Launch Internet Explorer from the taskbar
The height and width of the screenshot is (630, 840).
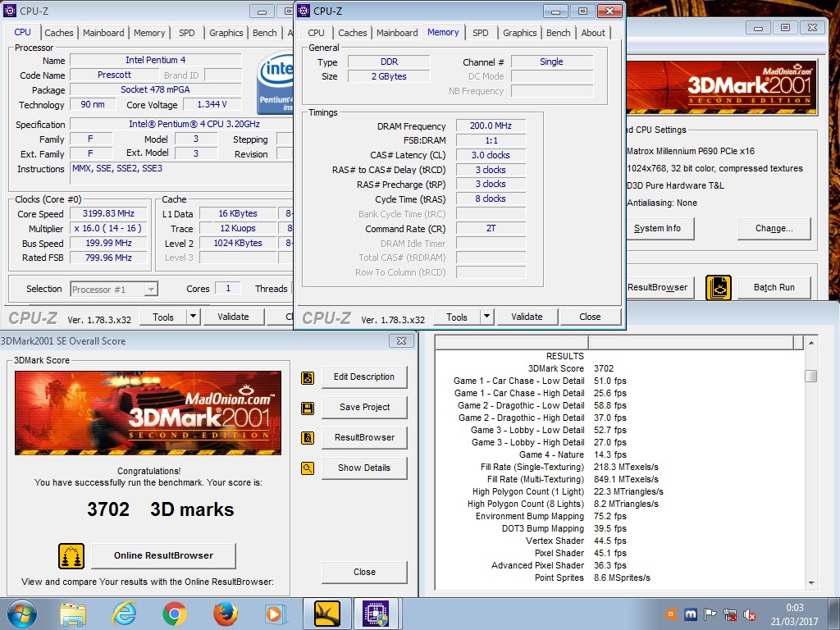(x=124, y=614)
